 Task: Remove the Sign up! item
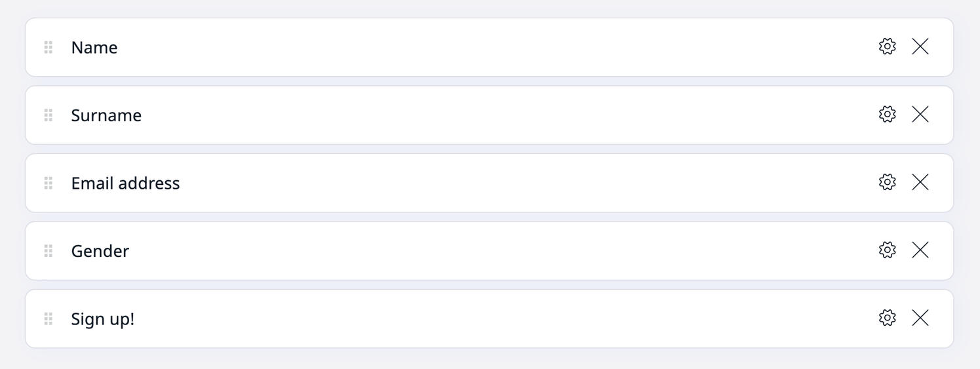920,318
